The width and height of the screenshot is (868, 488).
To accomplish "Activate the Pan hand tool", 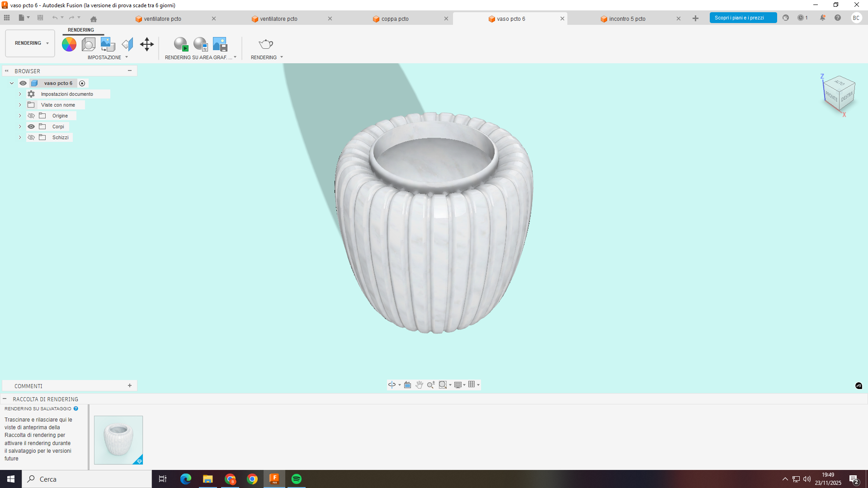I will (419, 385).
